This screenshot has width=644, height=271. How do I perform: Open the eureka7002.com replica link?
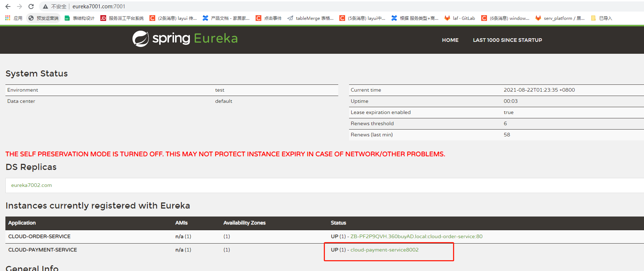tap(31, 185)
